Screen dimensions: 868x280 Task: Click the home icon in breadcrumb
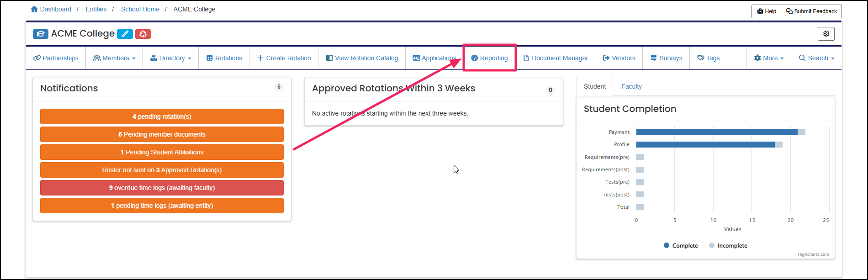coord(34,9)
